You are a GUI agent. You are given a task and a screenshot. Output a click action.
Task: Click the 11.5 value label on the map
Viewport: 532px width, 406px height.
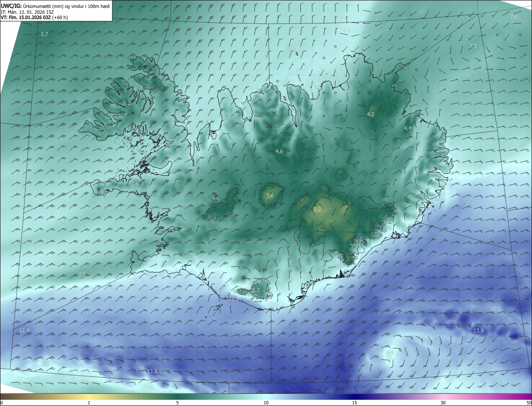[x=495, y=309]
